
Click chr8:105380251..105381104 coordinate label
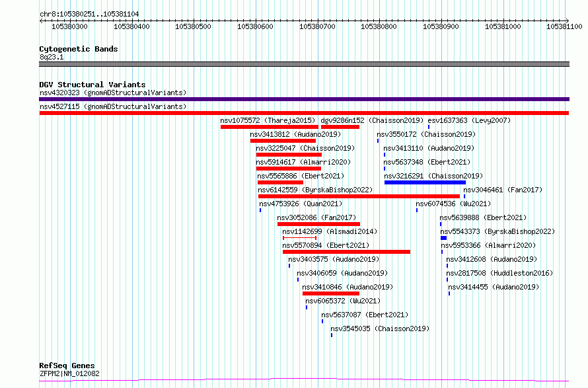click(89, 14)
